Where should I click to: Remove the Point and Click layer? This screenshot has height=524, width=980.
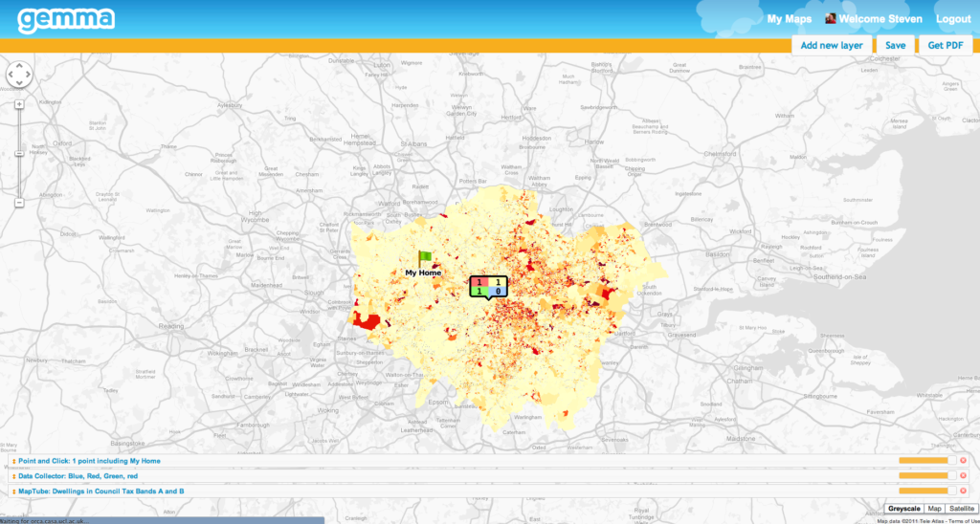coord(963,461)
